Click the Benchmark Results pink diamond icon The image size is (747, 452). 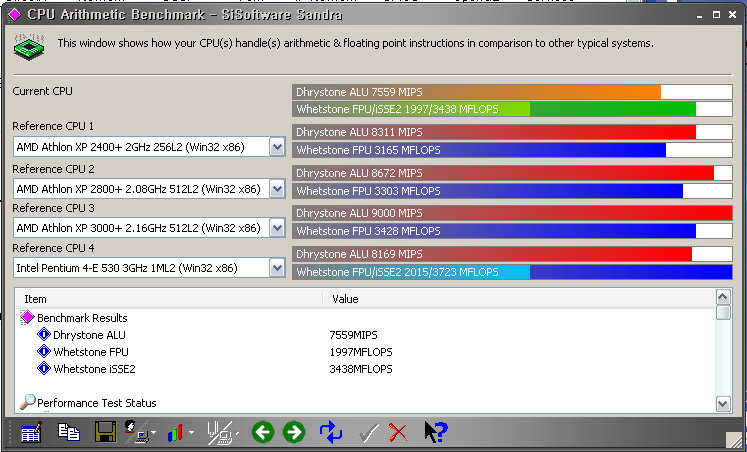pyautogui.click(x=28, y=317)
